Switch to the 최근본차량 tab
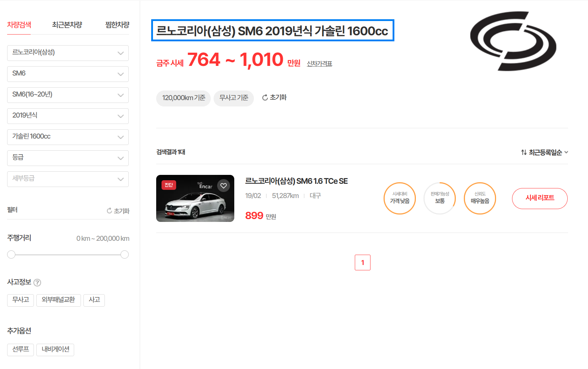The width and height of the screenshot is (588, 369). point(67,25)
